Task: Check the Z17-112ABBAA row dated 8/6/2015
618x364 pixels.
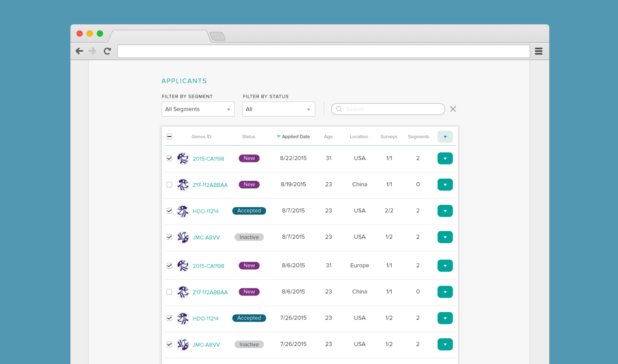Action: tap(169, 292)
